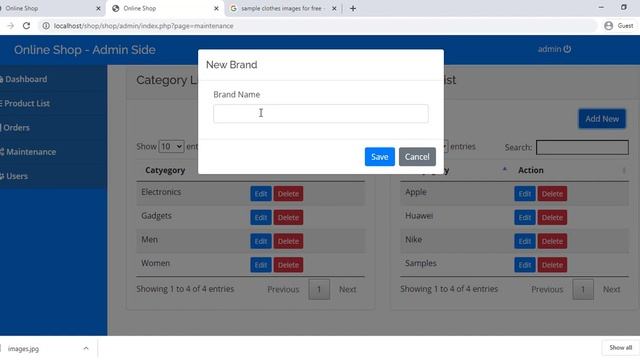This screenshot has height=360, width=640.
Task: Click the Brand Name input field
Action: click(320, 113)
